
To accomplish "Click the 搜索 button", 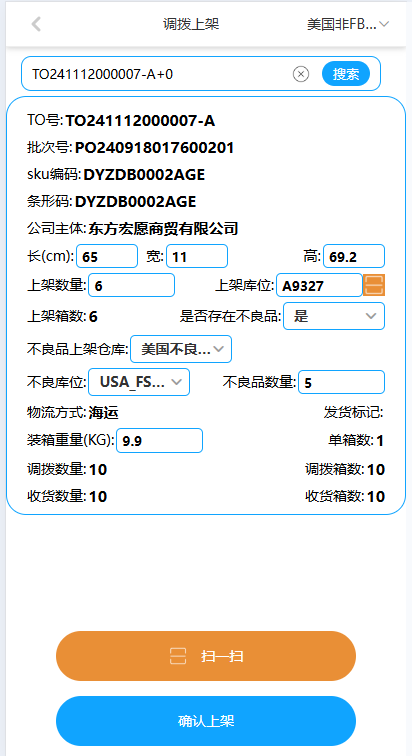I will tap(346, 74).
